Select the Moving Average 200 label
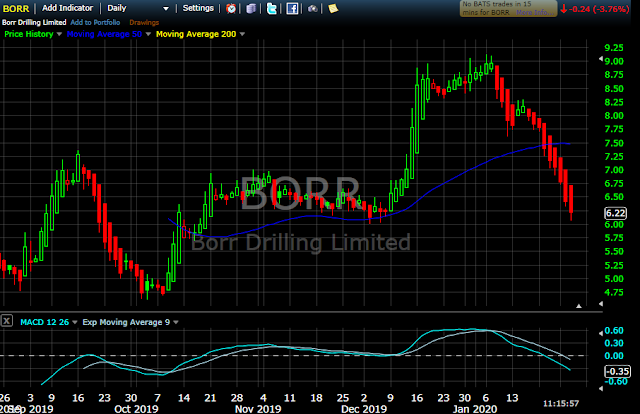The image size is (640, 414). pos(196,34)
